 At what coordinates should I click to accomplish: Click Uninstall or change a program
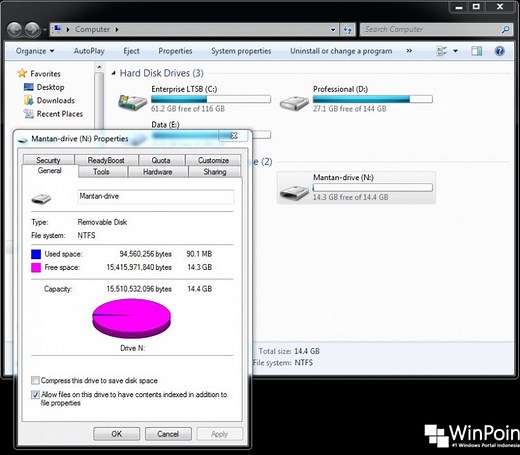(x=341, y=51)
